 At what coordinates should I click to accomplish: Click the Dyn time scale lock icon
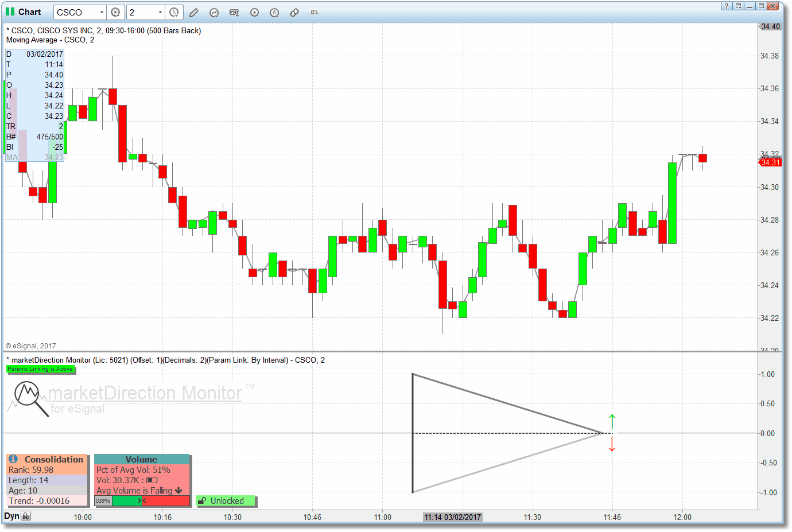pyautogui.click(x=26, y=516)
